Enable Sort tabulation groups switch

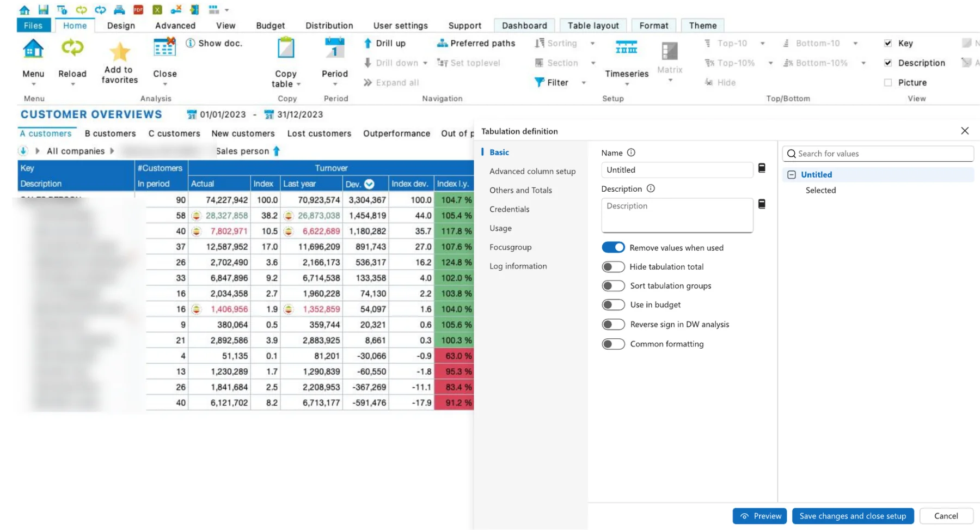coord(613,285)
